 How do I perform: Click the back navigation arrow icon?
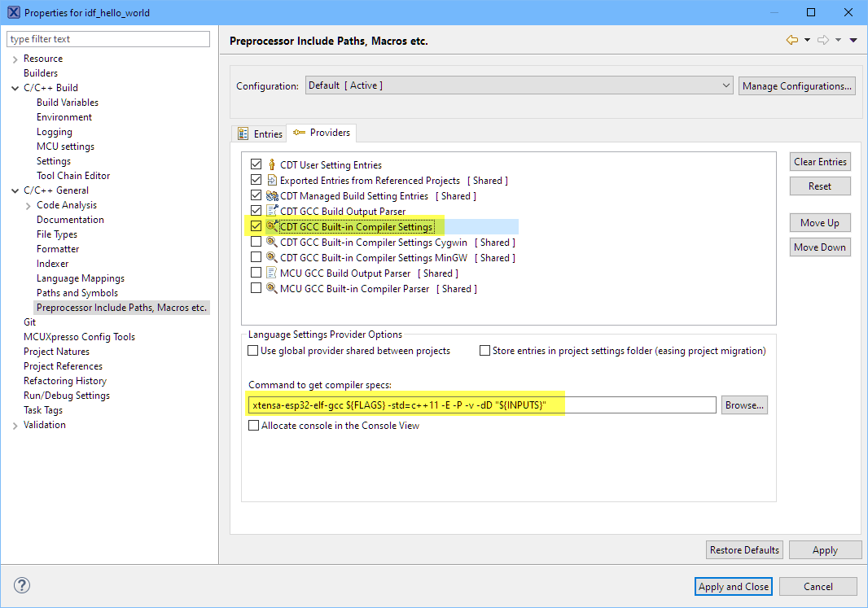(791, 40)
